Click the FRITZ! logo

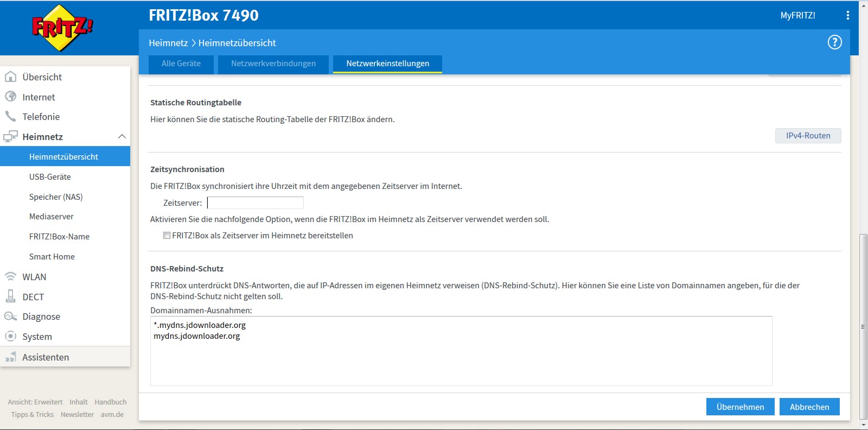(62, 28)
